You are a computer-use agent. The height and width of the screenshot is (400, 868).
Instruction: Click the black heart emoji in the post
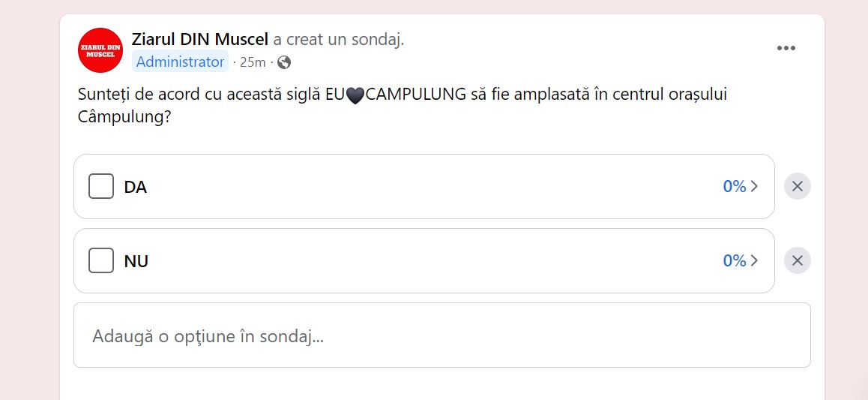pos(355,95)
